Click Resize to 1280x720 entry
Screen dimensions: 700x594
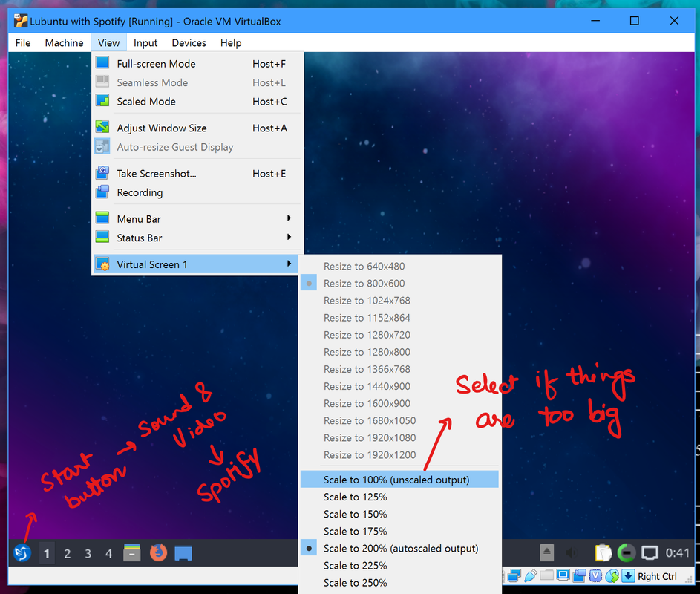point(399,335)
